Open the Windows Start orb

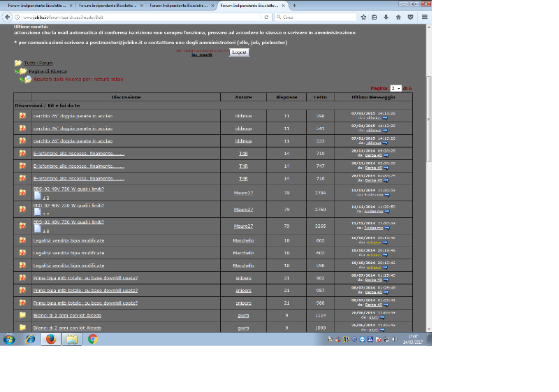(9, 340)
